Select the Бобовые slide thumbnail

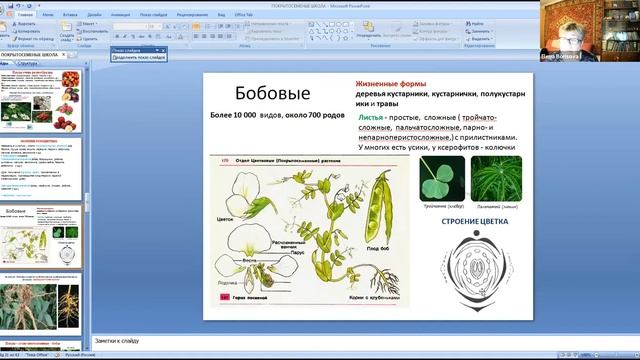(x=40, y=236)
